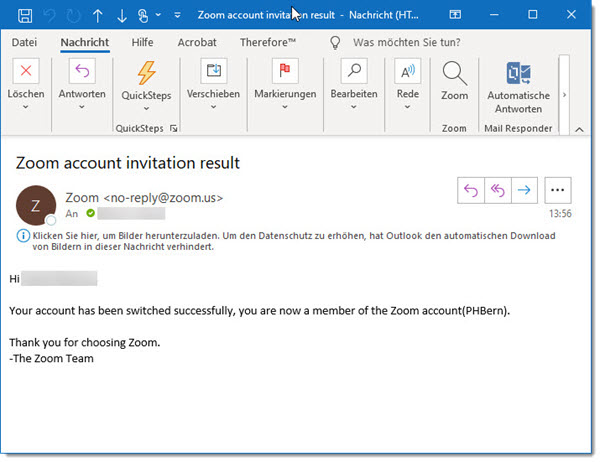Screen dimensions: 600x462
Task: Open the Zoom magnifier tool in the ribbon
Action: (454, 74)
